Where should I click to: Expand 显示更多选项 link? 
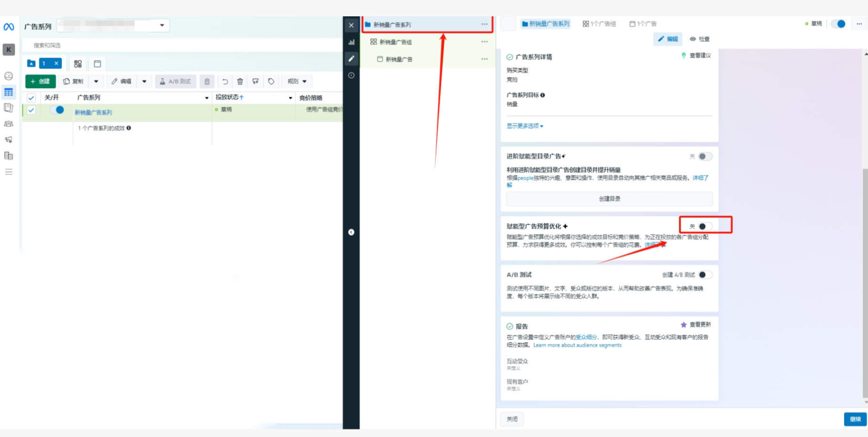525,126
